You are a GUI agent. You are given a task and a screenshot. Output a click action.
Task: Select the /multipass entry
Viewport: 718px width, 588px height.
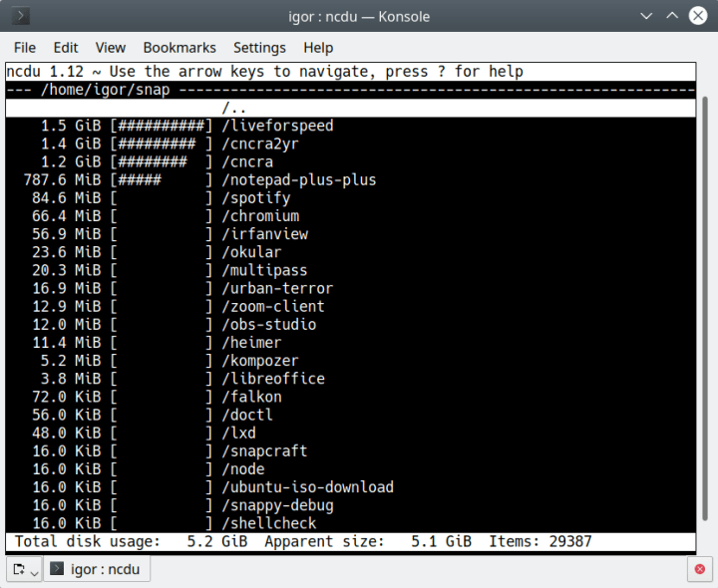(351, 270)
